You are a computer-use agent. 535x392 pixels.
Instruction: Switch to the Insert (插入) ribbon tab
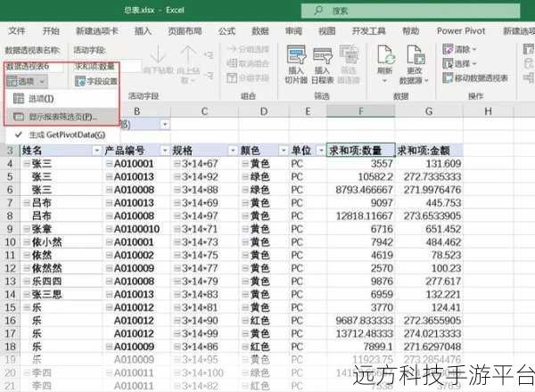(x=143, y=31)
